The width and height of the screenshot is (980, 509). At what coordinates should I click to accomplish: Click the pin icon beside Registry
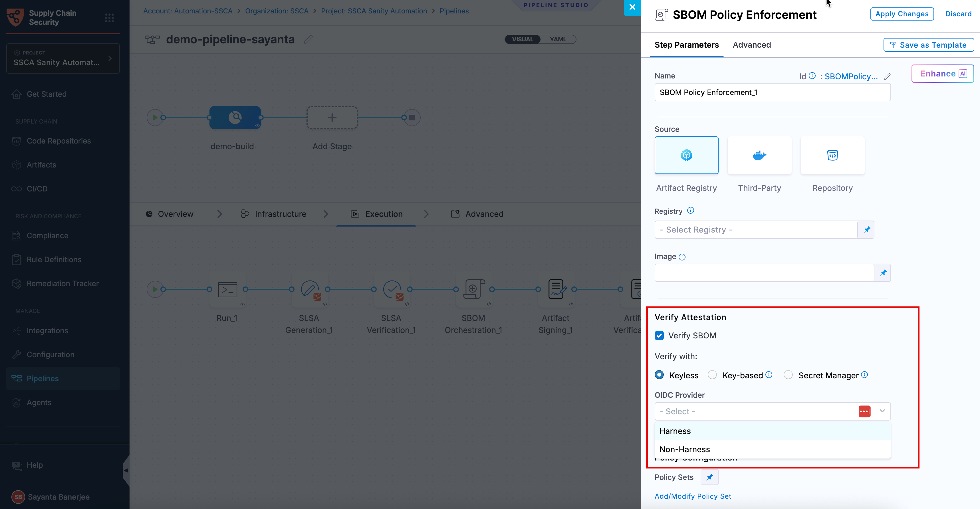coord(867,230)
